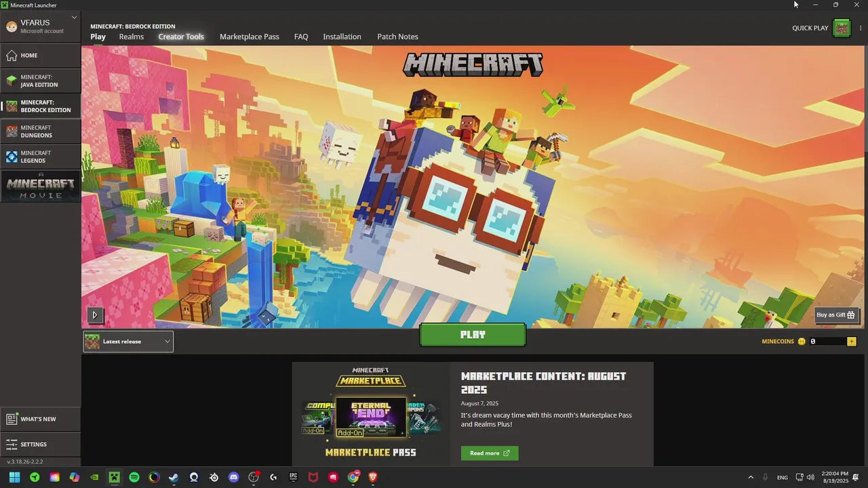Open the FAQ tab
868x488 pixels.
pos(301,37)
